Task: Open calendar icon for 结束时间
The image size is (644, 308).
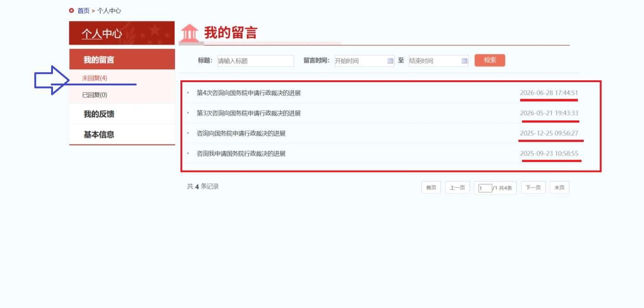Action: click(x=465, y=61)
